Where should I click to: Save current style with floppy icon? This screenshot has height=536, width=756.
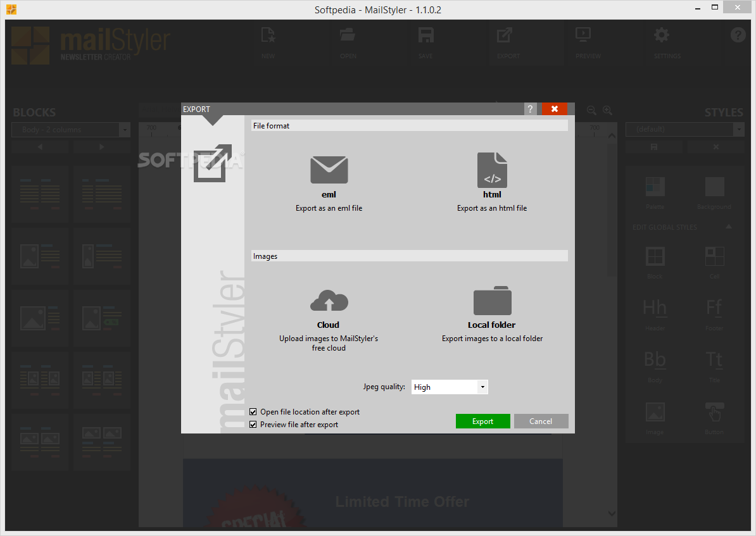click(x=654, y=147)
